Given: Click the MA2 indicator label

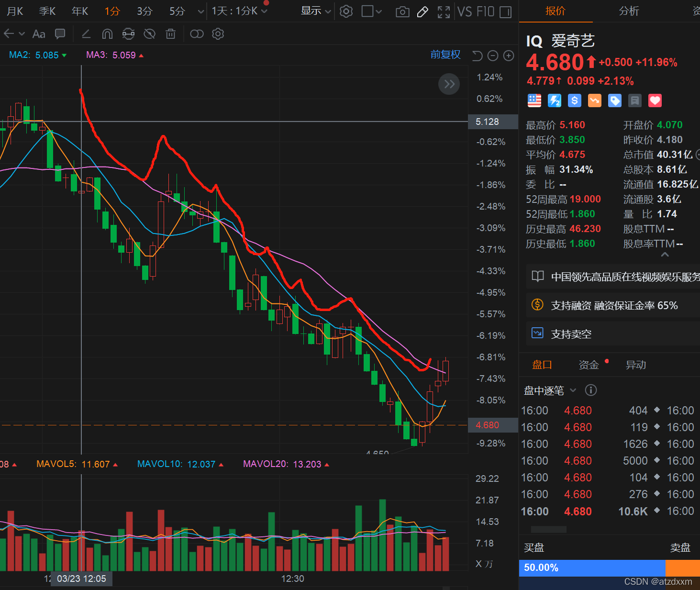Looking at the screenshot, I should (x=38, y=55).
